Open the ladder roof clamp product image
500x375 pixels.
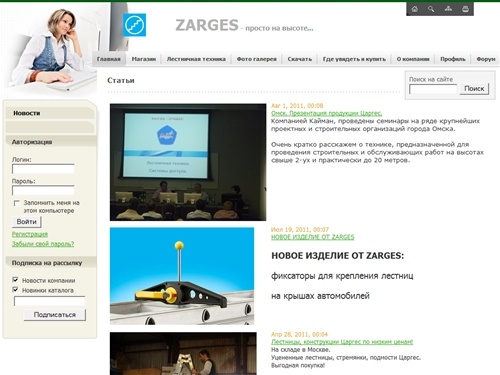tap(182, 276)
